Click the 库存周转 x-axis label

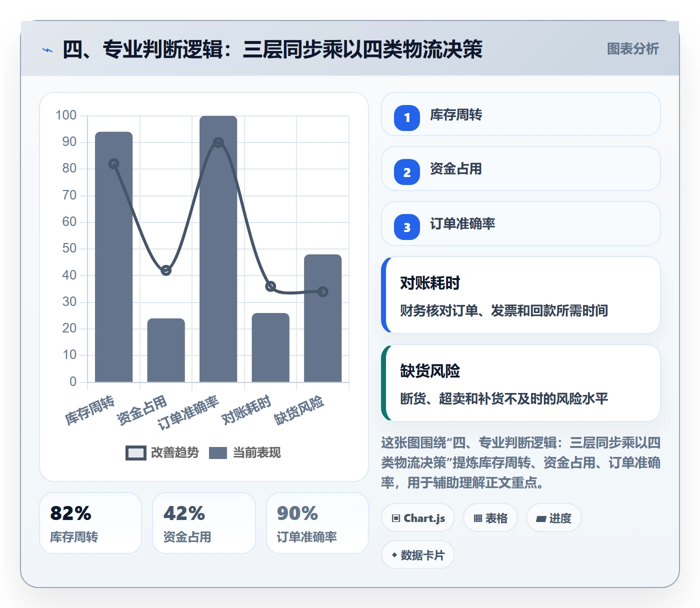click(x=89, y=410)
